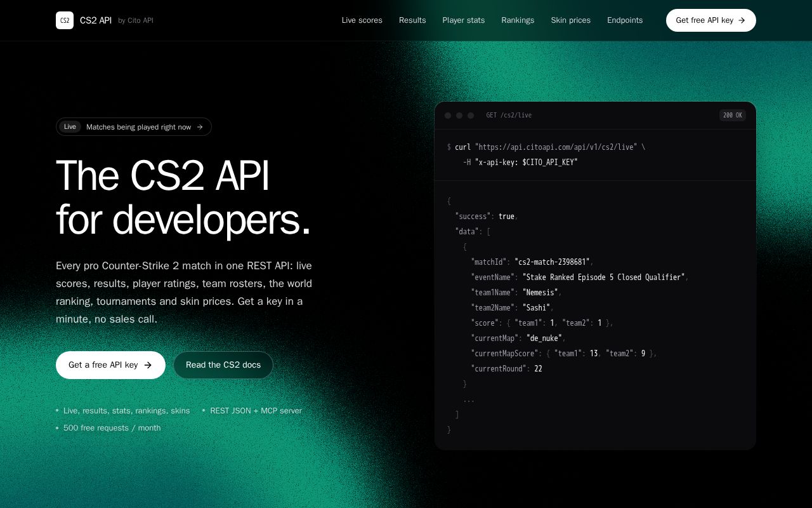Open the Results nav item
The height and width of the screenshot is (508, 812).
point(412,20)
